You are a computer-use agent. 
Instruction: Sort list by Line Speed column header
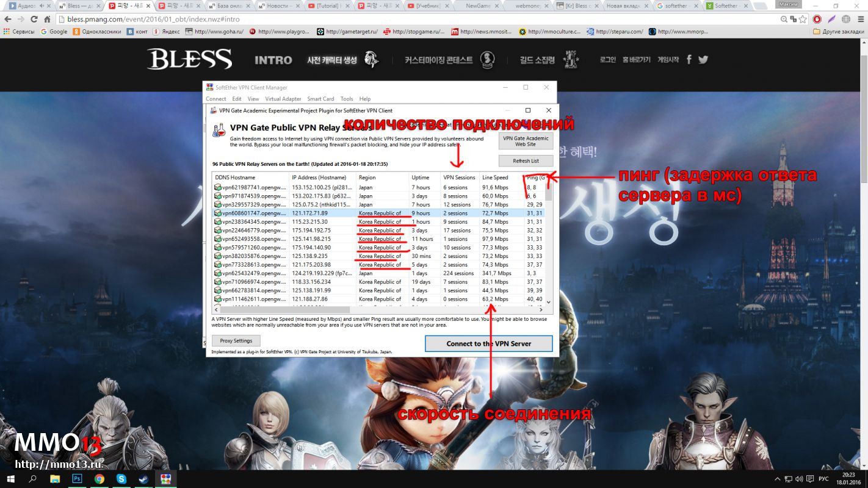pos(501,178)
